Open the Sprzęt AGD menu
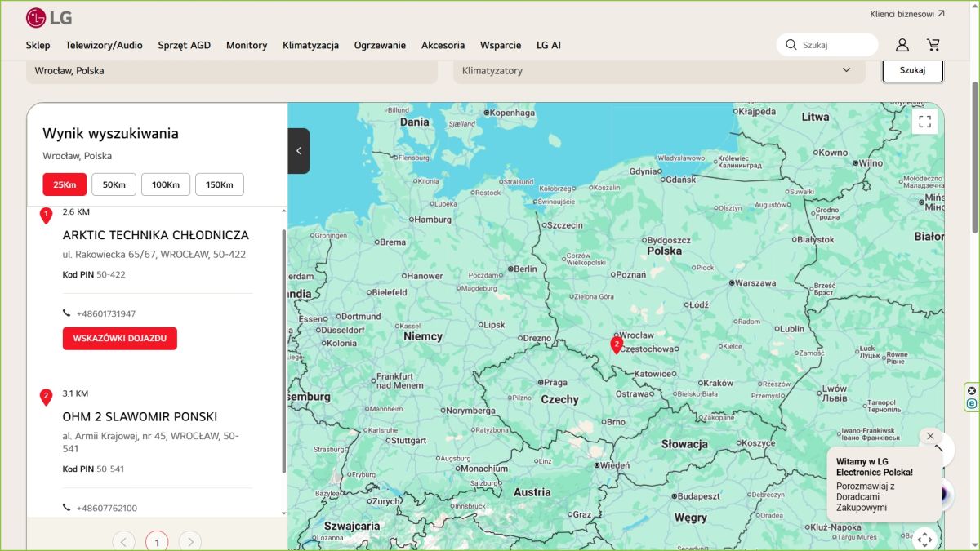The width and height of the screenshot is (980, 551). (x=185, y=45)
